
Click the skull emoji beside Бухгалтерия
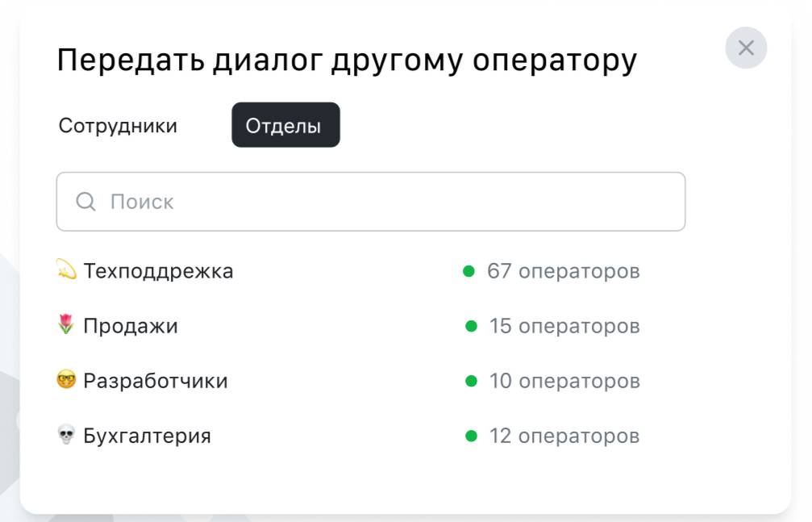(66, 436)
